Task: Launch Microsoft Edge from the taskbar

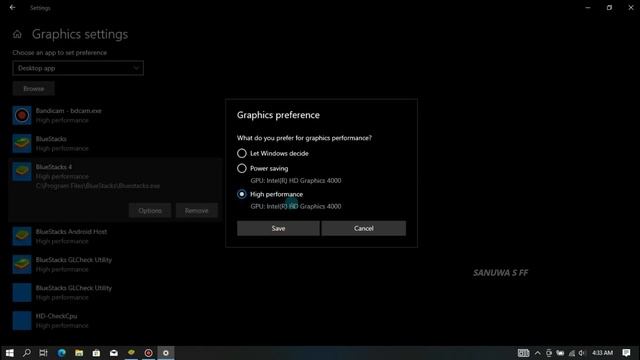Action: (62, 353)
